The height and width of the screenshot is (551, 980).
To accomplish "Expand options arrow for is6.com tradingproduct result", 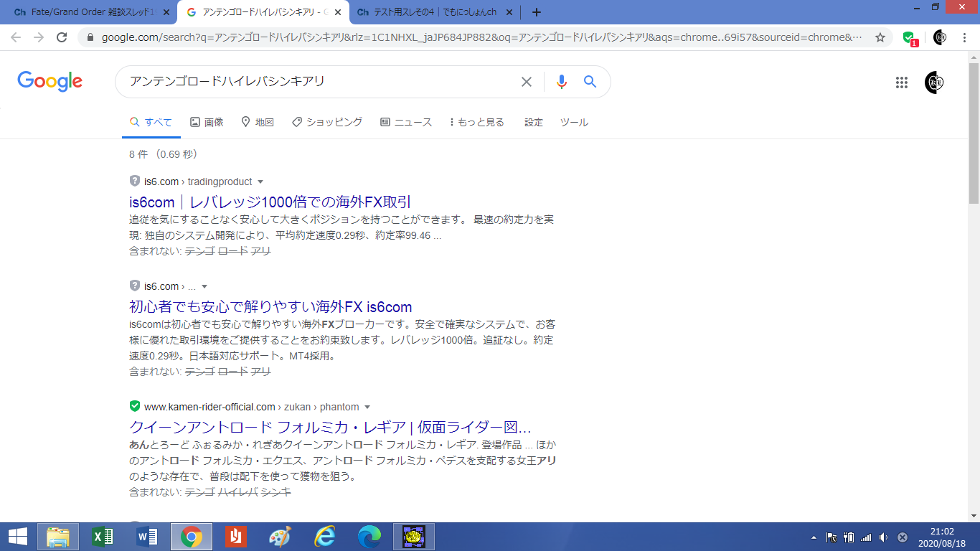I will [x=260, y=182].
